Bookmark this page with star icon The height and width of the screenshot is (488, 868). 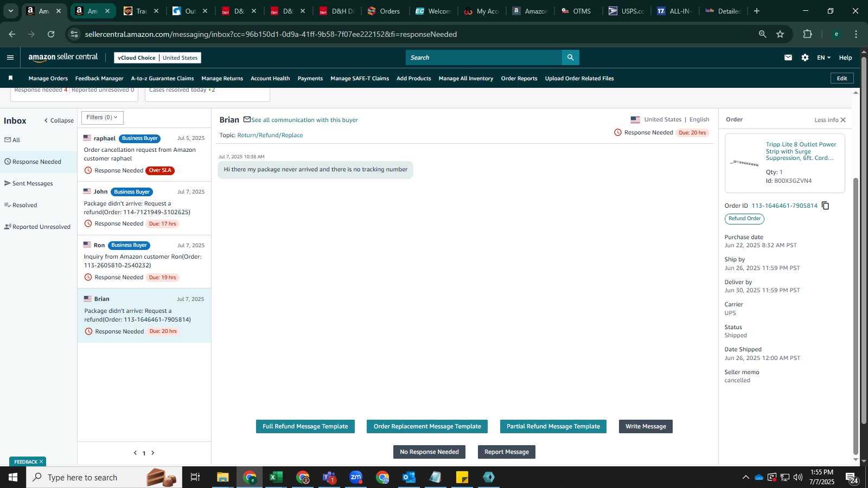click(x=780, y=34)
